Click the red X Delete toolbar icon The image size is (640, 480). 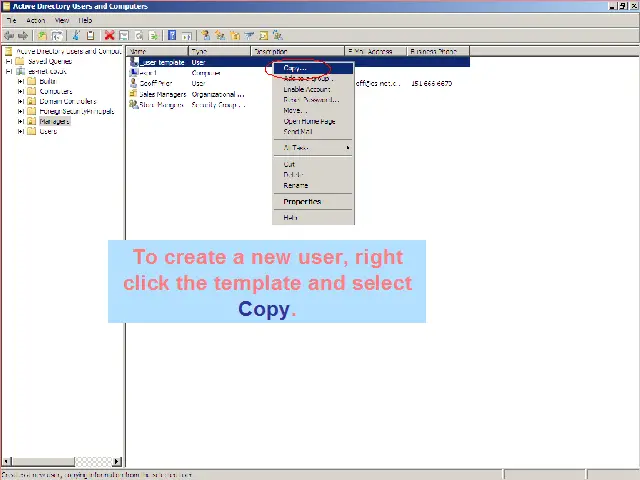pyautogui.click(x=109, y=36)
